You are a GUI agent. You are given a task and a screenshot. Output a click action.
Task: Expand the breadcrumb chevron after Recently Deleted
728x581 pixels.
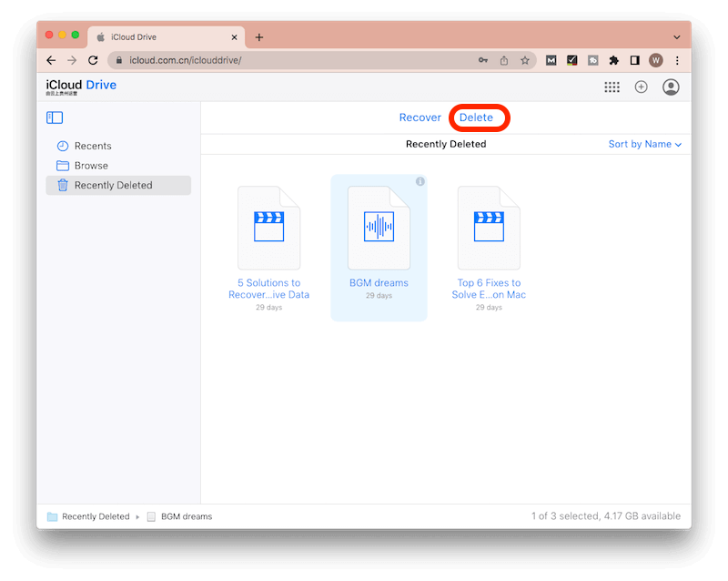coord(137,516)
